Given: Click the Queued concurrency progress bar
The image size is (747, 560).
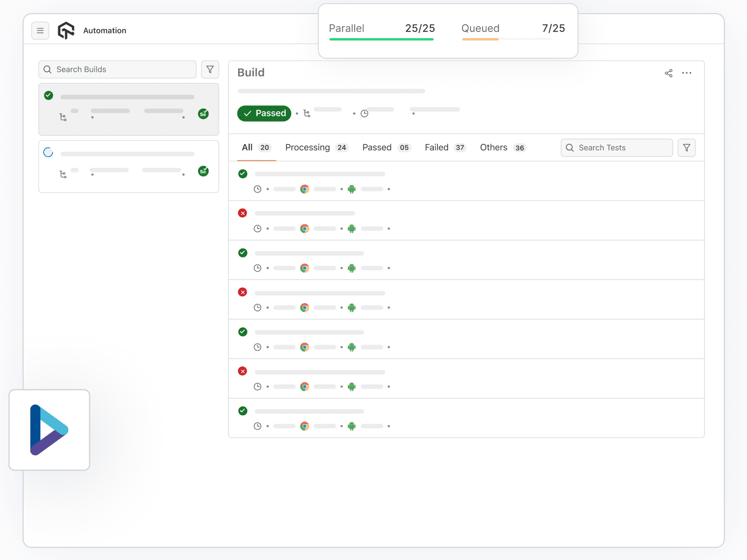Looking at the screenshot, I should point(506,38).
